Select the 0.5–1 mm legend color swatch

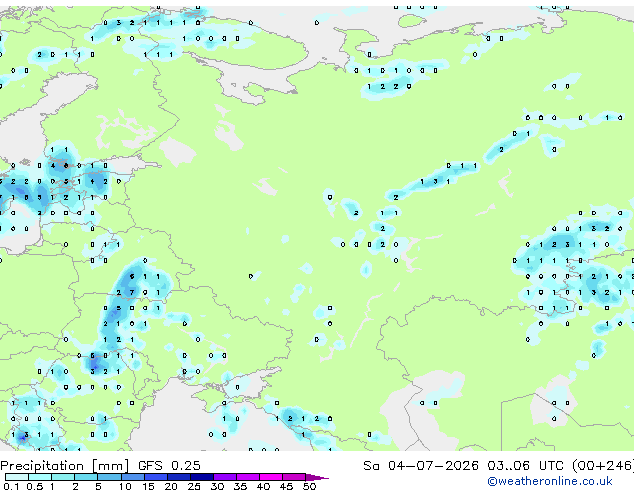40,477
